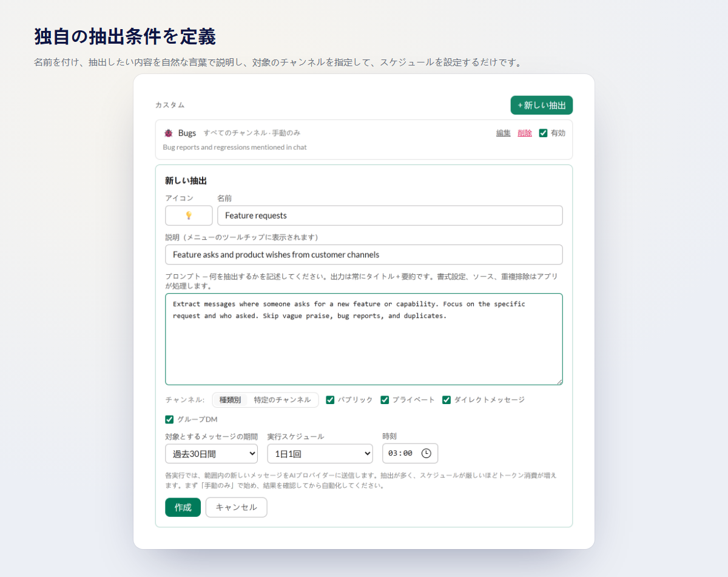Click the 説明 description input field
Viewport: 728px width, 577px height.
(x=364, y=255)
